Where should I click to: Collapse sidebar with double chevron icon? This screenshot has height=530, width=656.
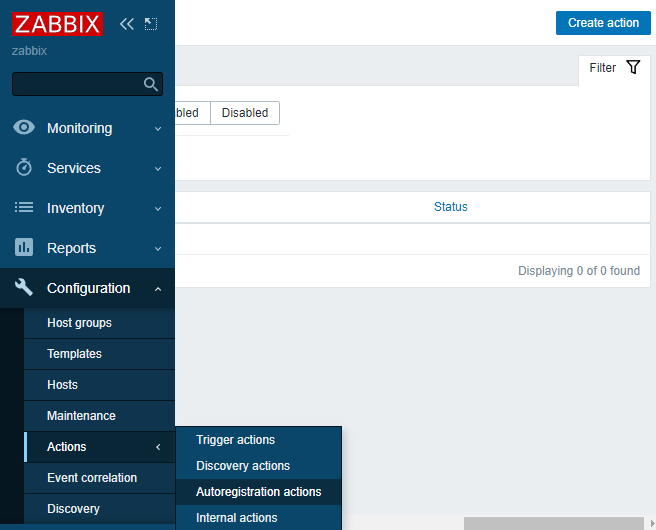coord(126,23)
